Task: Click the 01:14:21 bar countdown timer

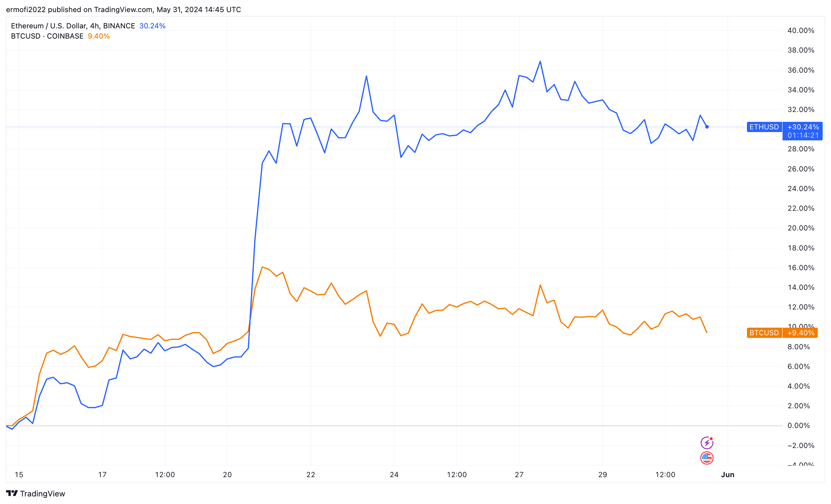Action: [803, 135]
